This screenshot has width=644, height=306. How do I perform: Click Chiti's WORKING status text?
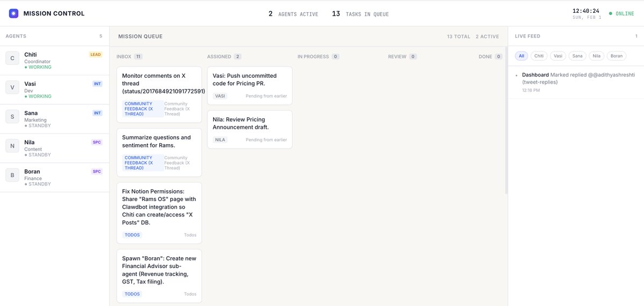pyautogui.click(x=38, y=67)
